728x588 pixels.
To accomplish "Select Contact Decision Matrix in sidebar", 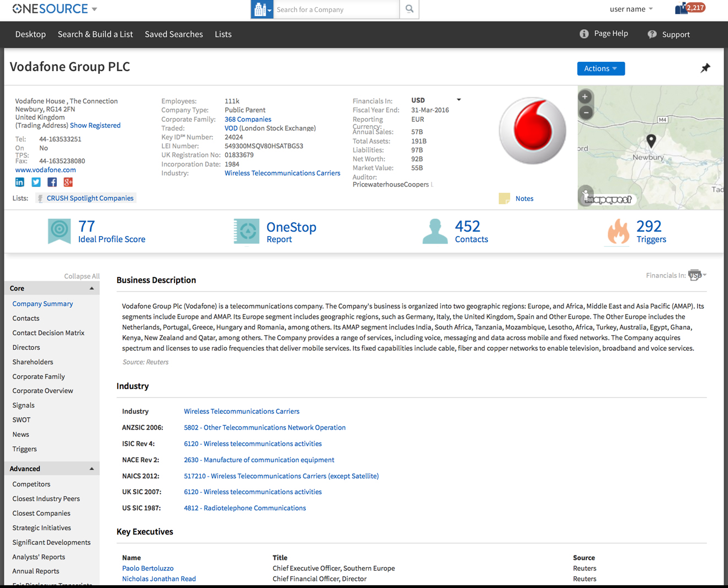I will point(49,333).
